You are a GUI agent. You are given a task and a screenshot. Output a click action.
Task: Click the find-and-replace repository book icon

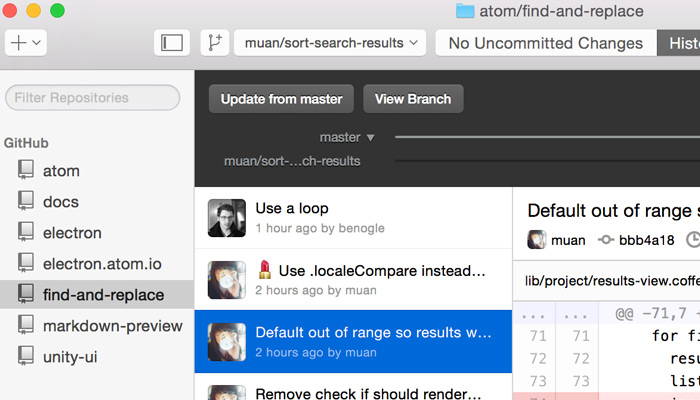click(26, 294)
